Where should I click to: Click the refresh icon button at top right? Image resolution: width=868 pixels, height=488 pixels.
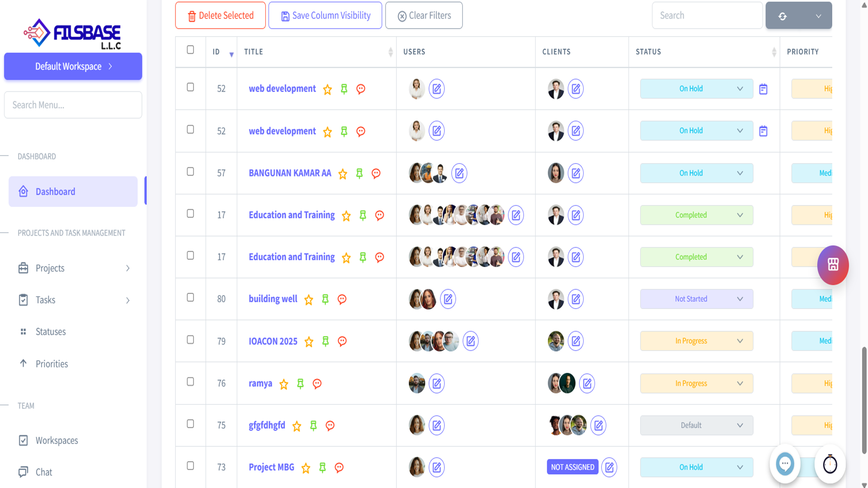click(x=783, y=16)
